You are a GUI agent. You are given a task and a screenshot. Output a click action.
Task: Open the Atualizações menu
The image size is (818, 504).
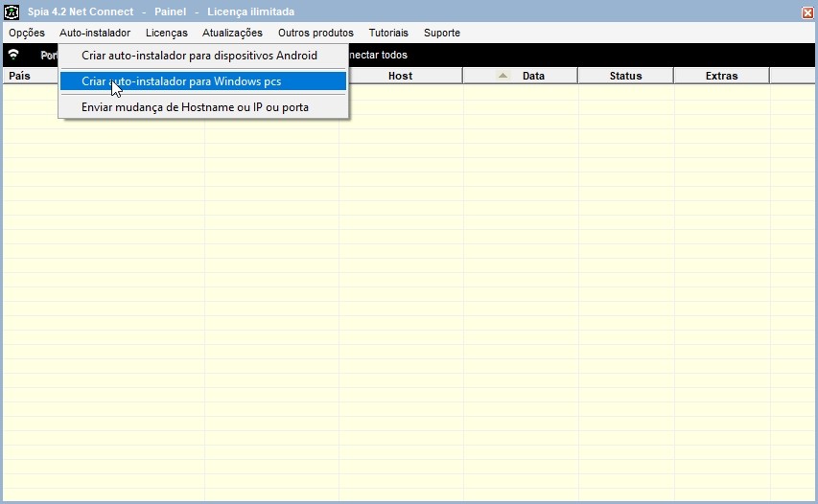[x=232, y=33]
